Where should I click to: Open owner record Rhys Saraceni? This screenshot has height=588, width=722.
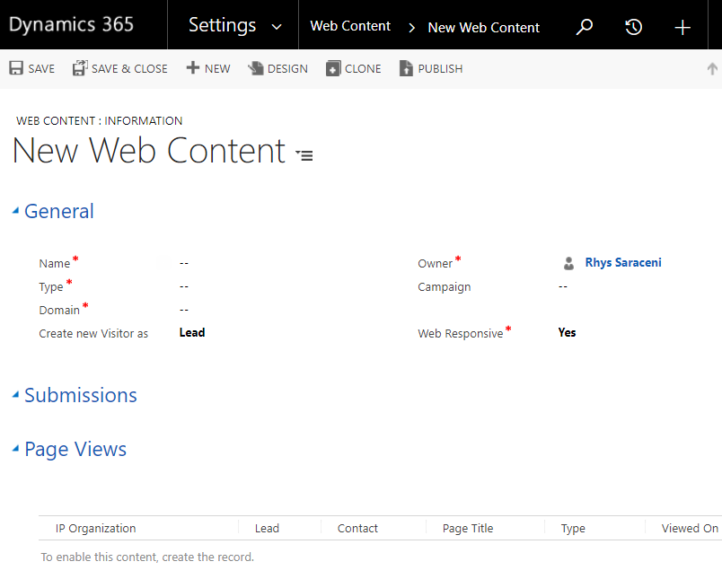click(x=623, y=262)
